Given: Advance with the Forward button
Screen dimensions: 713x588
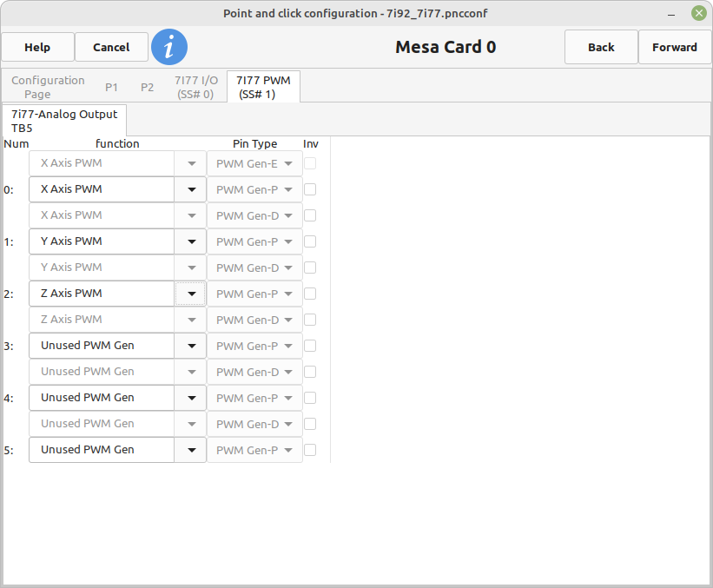Looking at the screenshot, I should click(x=675, y=47).
